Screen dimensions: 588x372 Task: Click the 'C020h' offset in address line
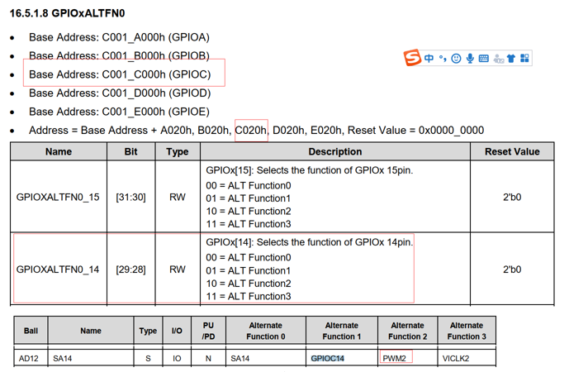coord(250,131)
